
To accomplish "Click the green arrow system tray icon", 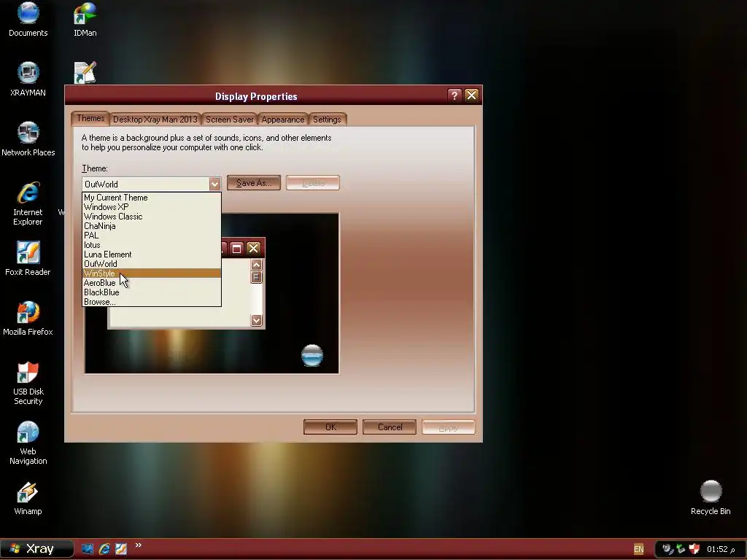I will point(681,549).
